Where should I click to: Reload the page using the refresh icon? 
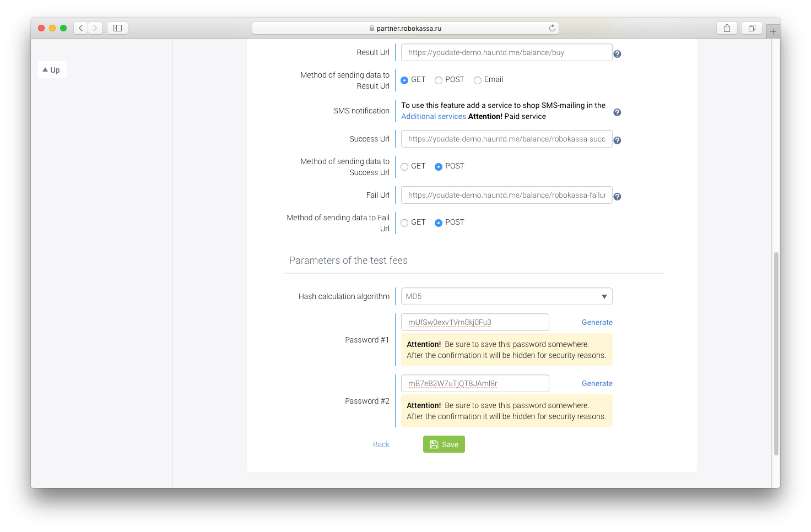pos(552,28)
